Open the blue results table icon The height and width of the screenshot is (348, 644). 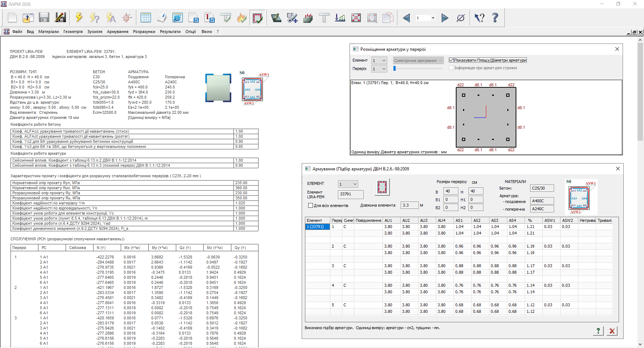[x=146, y=18]
